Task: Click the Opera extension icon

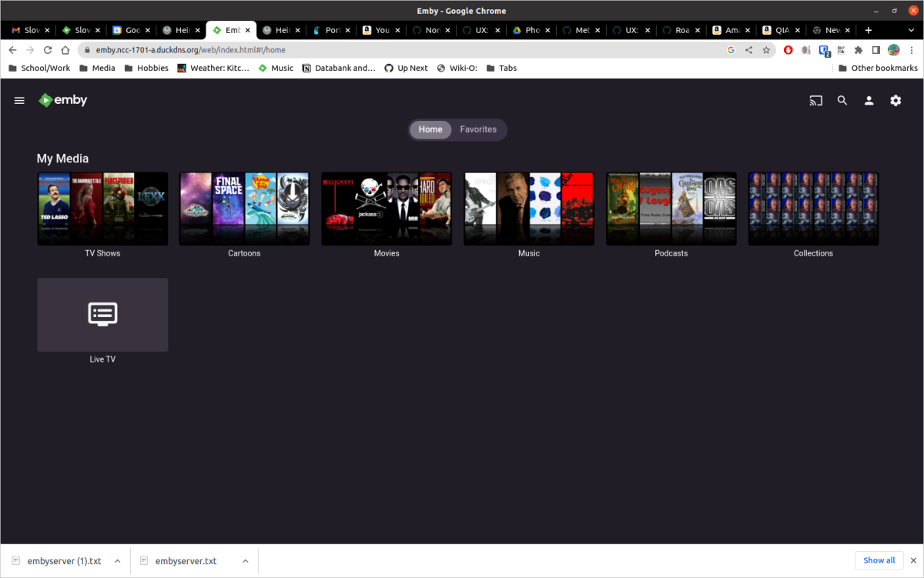Action: tap(788, 50)
